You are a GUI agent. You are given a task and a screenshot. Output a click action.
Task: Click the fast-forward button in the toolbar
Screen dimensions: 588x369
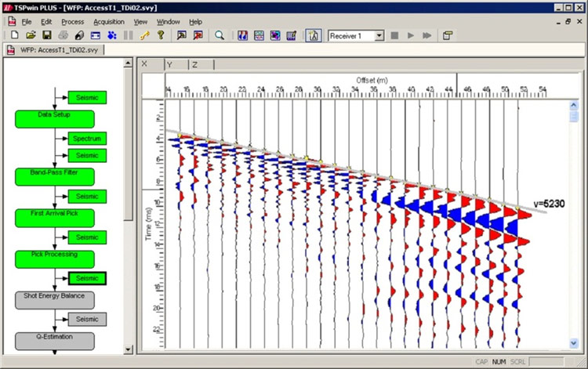tap(426, 35)
